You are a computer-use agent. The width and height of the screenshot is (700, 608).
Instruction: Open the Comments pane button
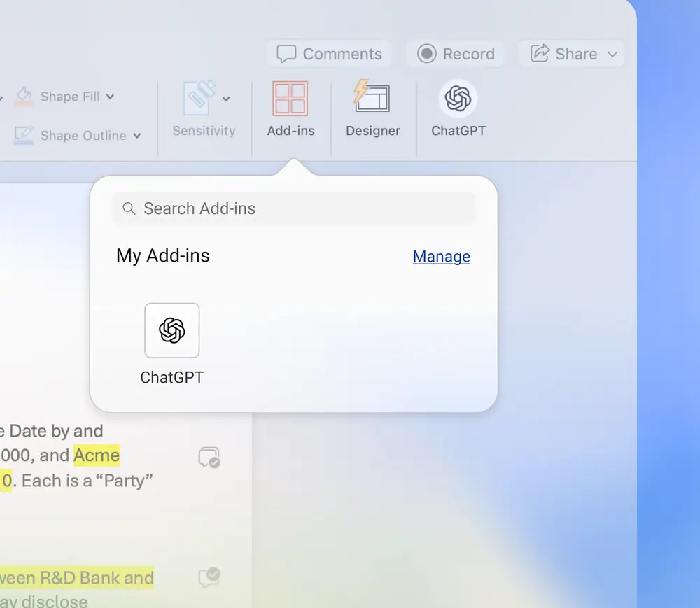pos(330,54)
